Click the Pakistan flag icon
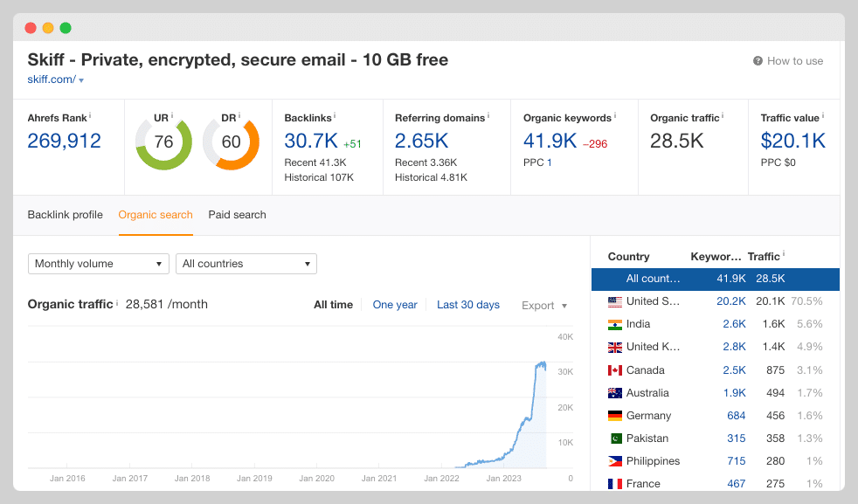The width and height of the screenshot is (858, 504). click(615, 438)
